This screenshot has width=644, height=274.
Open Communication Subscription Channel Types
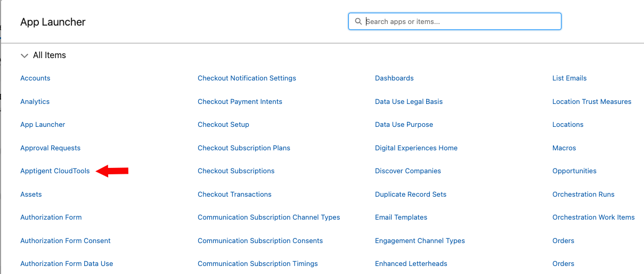[268, 217]
